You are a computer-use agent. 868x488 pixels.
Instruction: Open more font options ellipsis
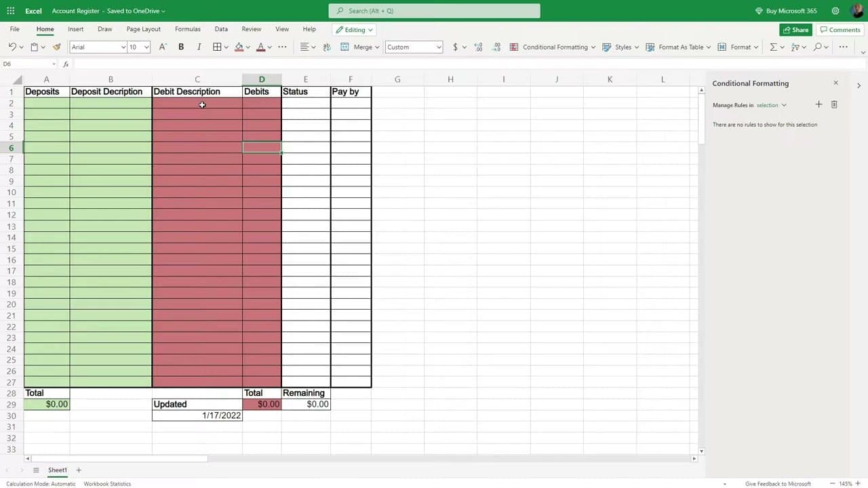coord(282,47)
